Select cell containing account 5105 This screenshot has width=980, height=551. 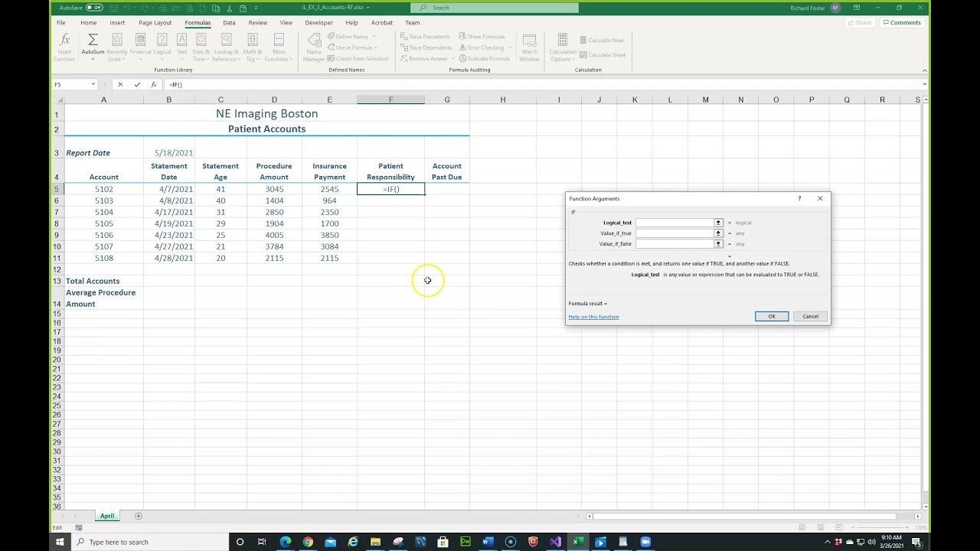tap(103, 223)
